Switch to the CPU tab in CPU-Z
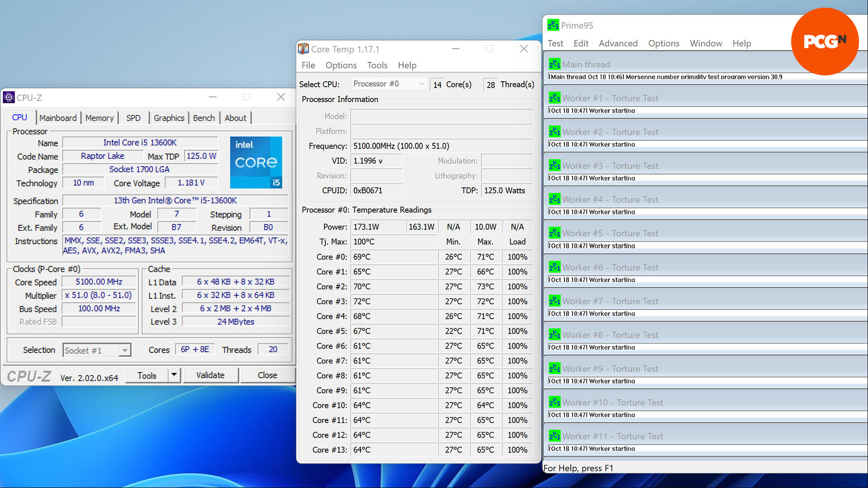 (x=19, y=117)
